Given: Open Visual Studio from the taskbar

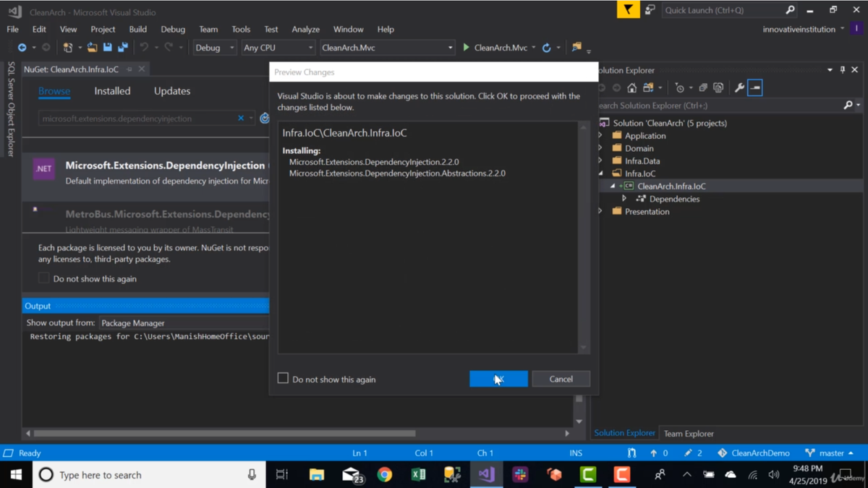Looking at the screenshot, I should click(x=486, y=475).
